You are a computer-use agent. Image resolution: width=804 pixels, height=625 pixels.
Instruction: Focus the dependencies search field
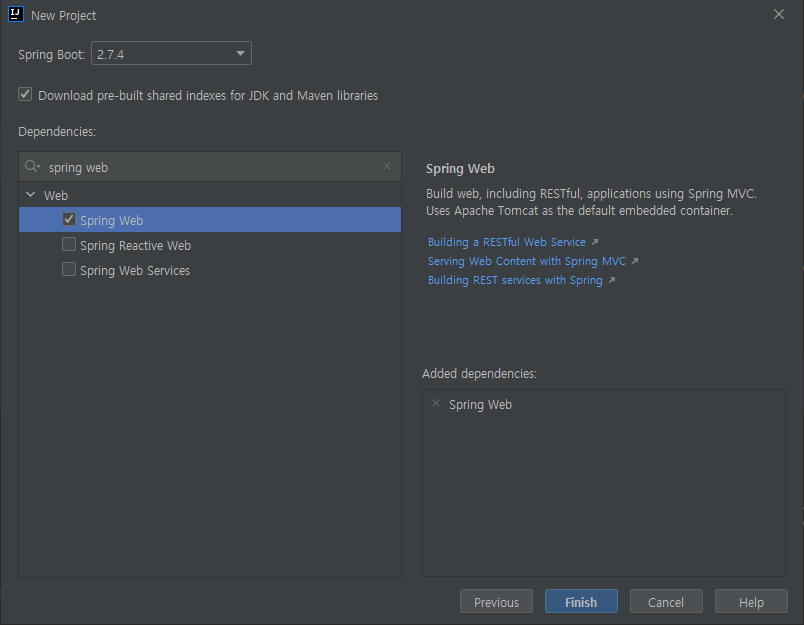click(x=210, y=167)
